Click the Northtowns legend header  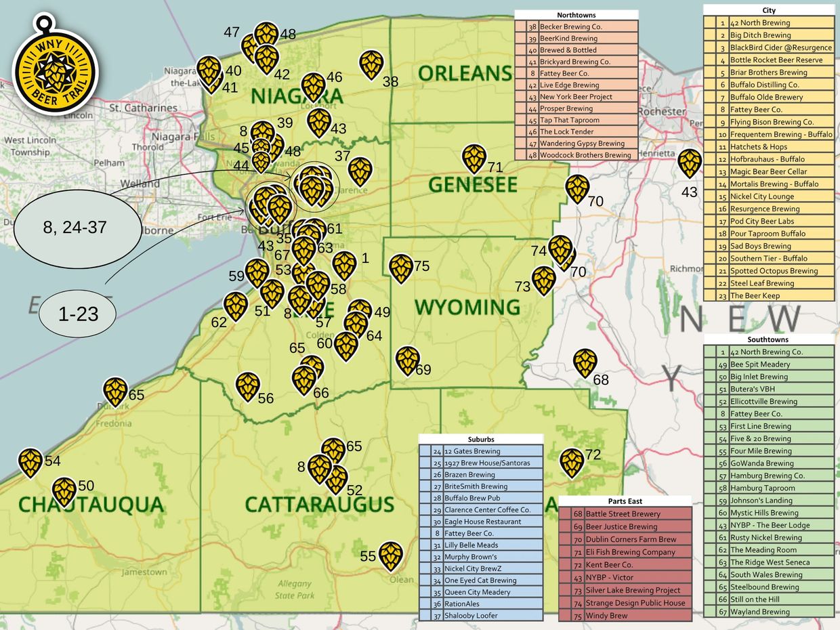576,15
